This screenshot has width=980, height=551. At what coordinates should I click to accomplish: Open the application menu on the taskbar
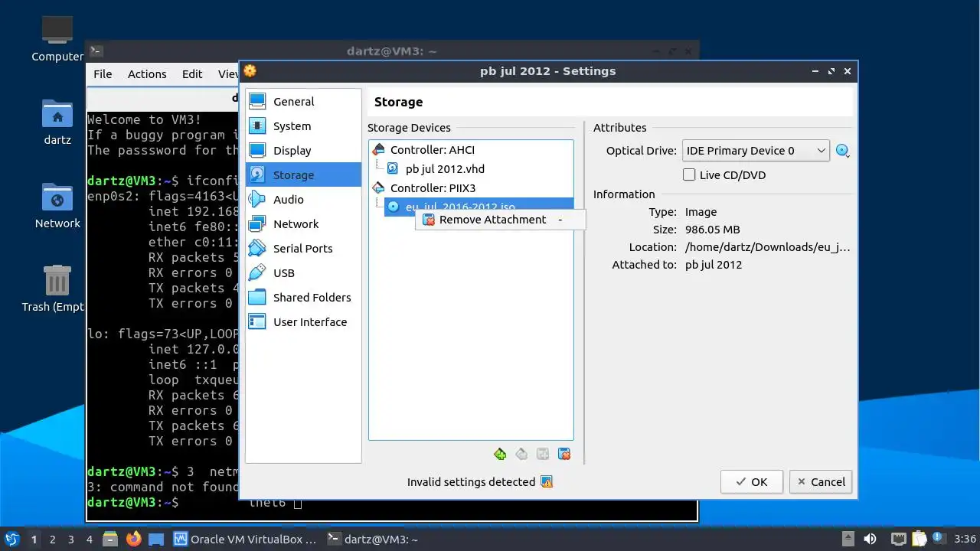12,539
